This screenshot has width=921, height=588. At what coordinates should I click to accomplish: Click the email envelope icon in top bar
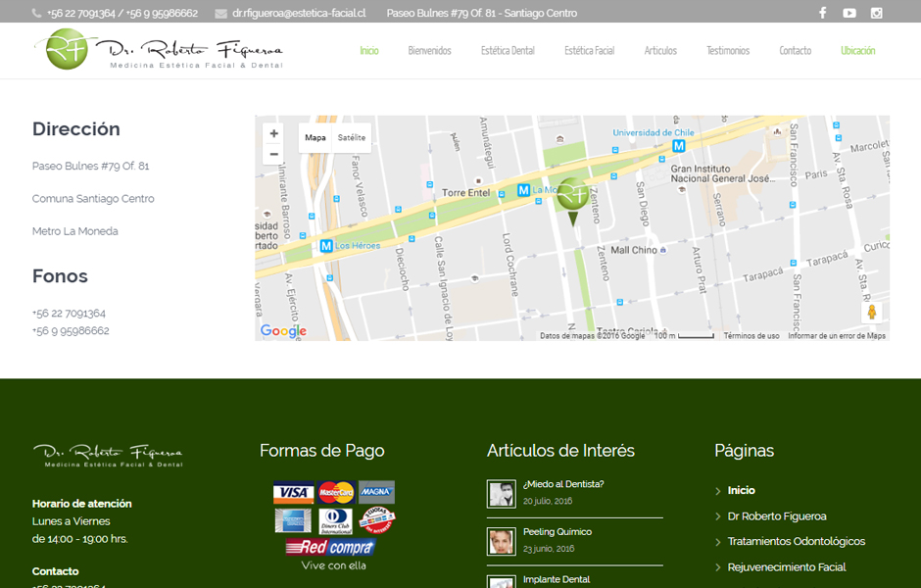220,14
